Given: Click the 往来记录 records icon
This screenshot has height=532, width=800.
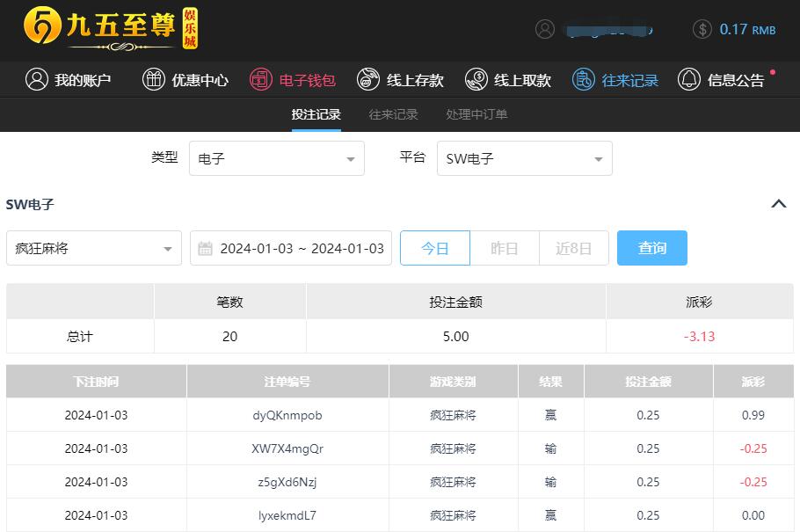Looking at the screenshot, I should click(583, 80).
